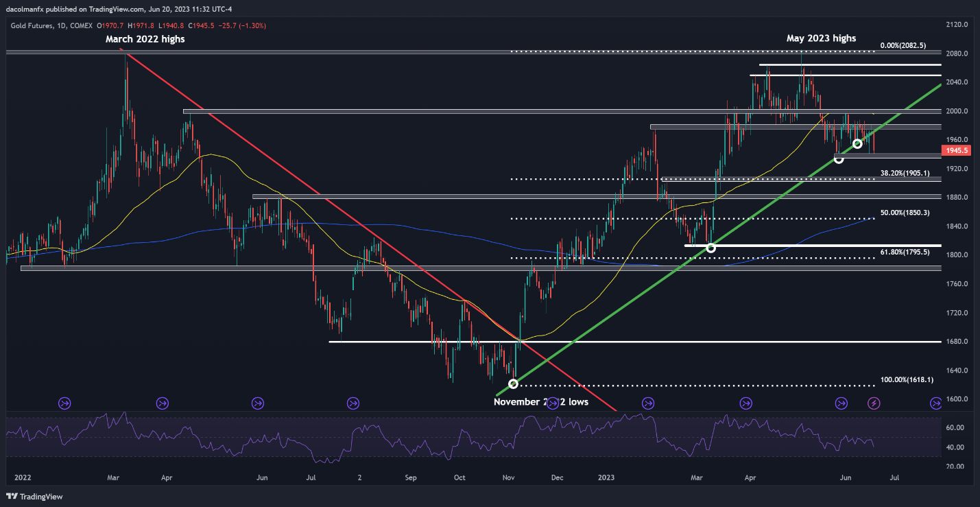The image size is (980, 507).
Task: Click the 60.00 RSI axis label
Action: (x=955, y=427)
